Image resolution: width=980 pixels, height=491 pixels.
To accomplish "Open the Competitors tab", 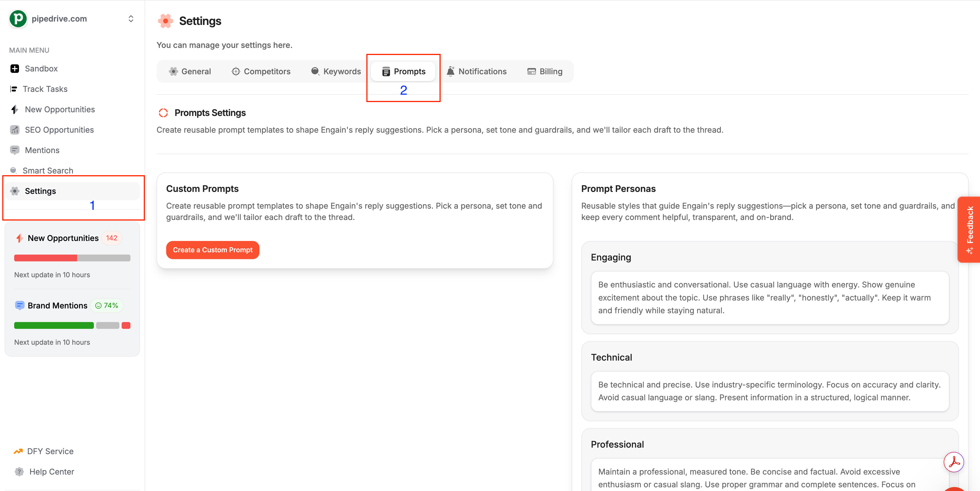I will (261, 71).
